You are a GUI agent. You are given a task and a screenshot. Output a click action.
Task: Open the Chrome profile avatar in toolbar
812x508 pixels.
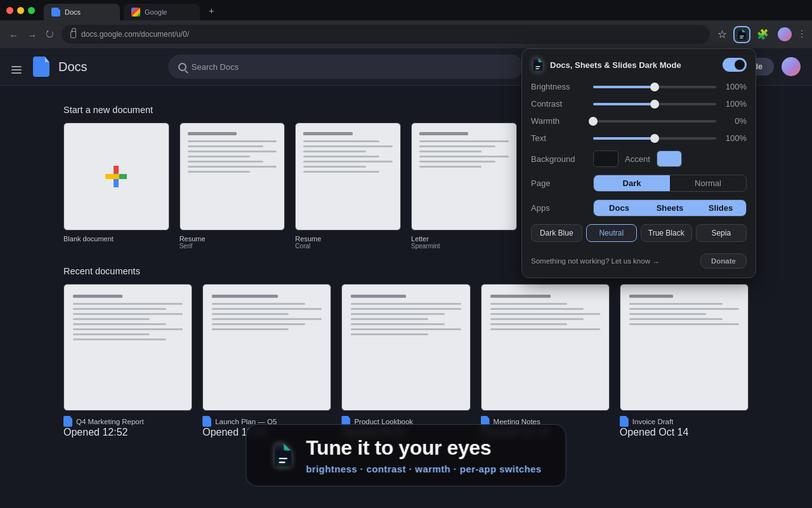[785, 34]
